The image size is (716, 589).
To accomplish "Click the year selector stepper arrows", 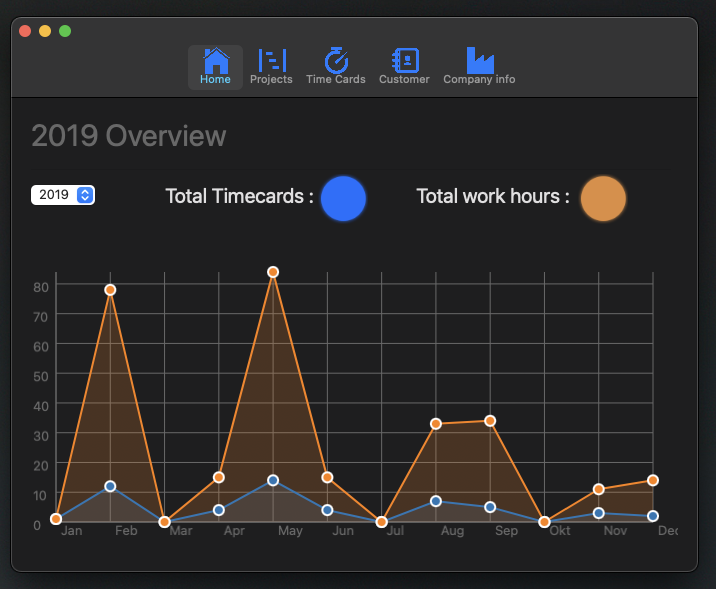I will click(x=86, y=195).
